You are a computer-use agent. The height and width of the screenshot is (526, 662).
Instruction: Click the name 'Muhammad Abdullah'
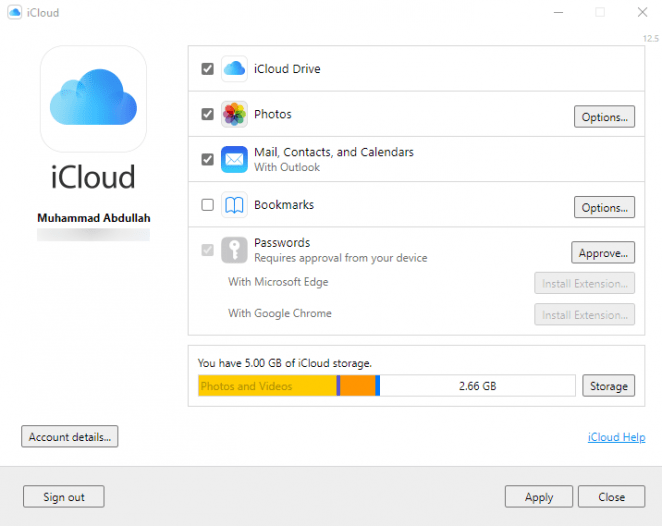[94, 218]
